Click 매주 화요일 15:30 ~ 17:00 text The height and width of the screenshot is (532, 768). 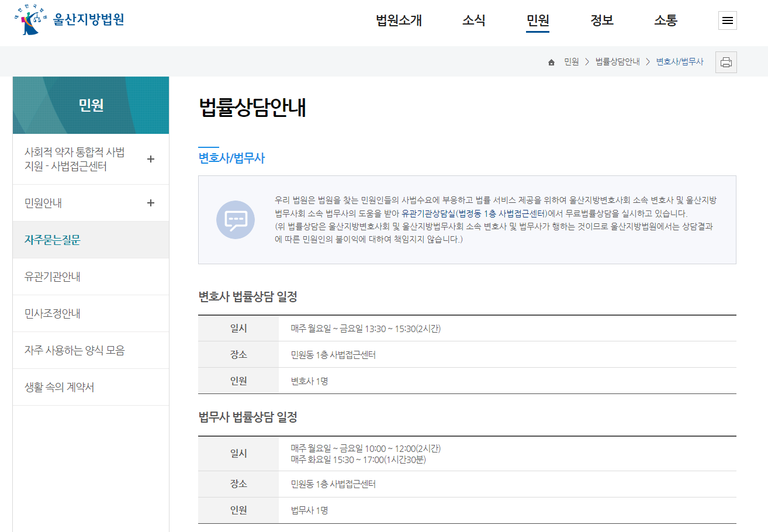click(358, 460)
